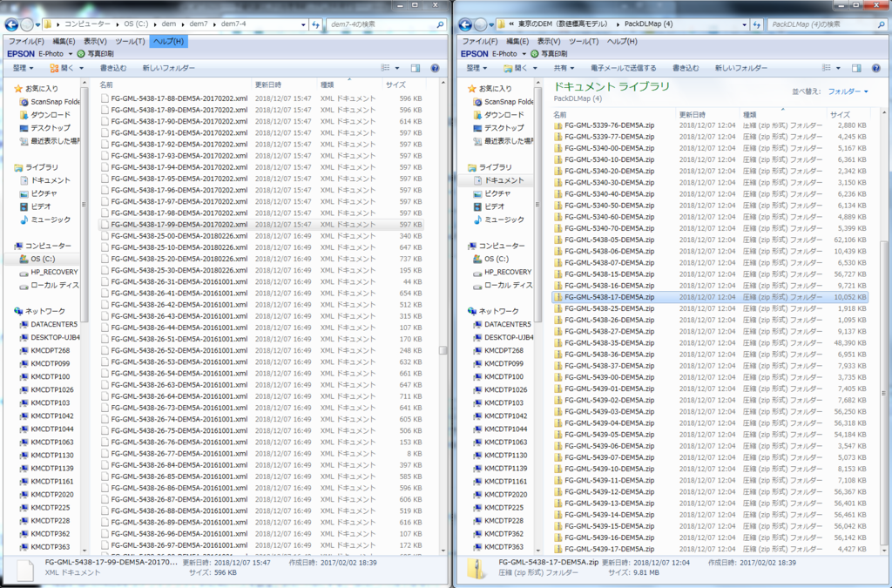Click 書き込む button in left window
Viewport: 892px width, 588px height.
pyautogui.click(x=113, y=68)
